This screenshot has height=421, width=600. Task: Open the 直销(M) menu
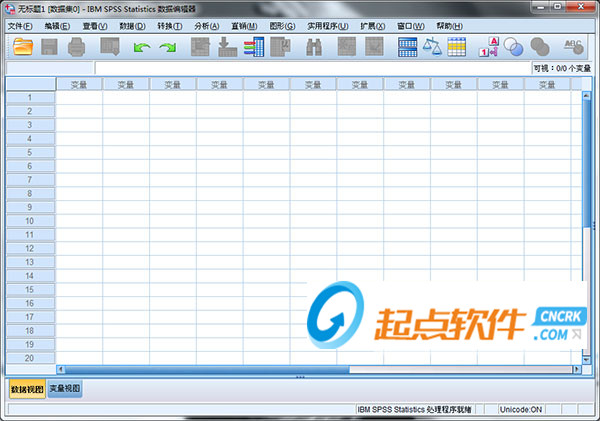[x=244, y=26]
